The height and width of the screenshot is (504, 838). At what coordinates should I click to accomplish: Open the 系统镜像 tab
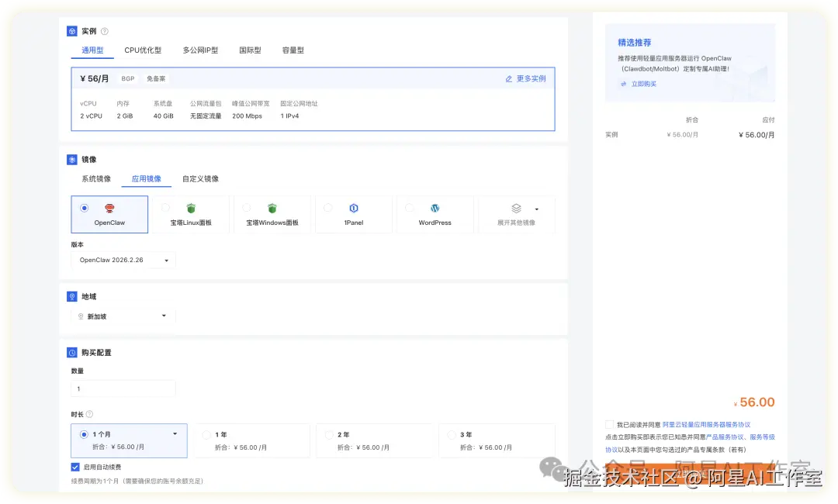pos(96,179)
